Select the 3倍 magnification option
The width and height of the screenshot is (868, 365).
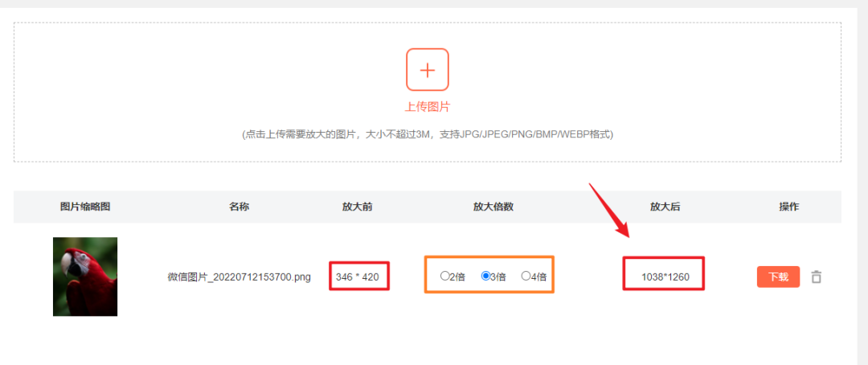point(485,276)
